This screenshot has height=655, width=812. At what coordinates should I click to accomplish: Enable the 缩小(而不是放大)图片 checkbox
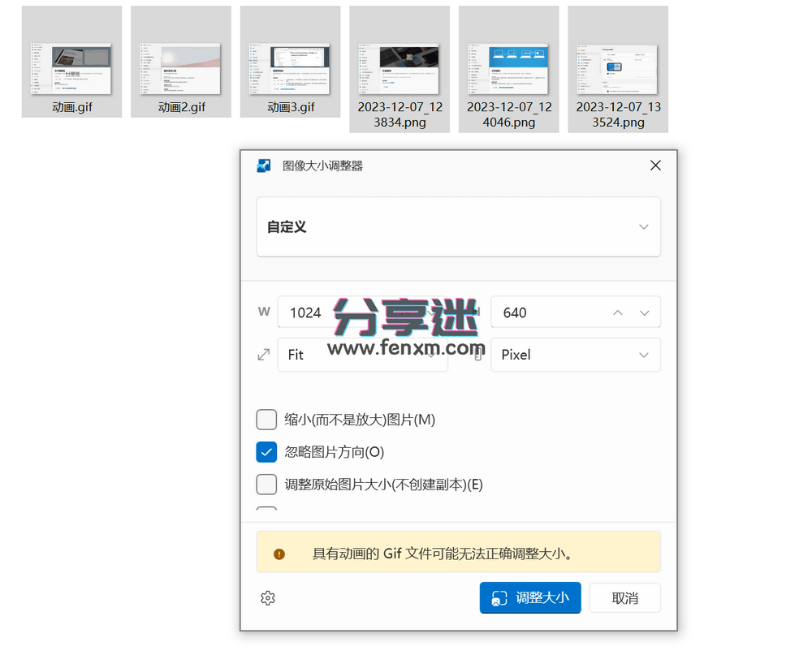pyautogui.click(x=266, y=420)
